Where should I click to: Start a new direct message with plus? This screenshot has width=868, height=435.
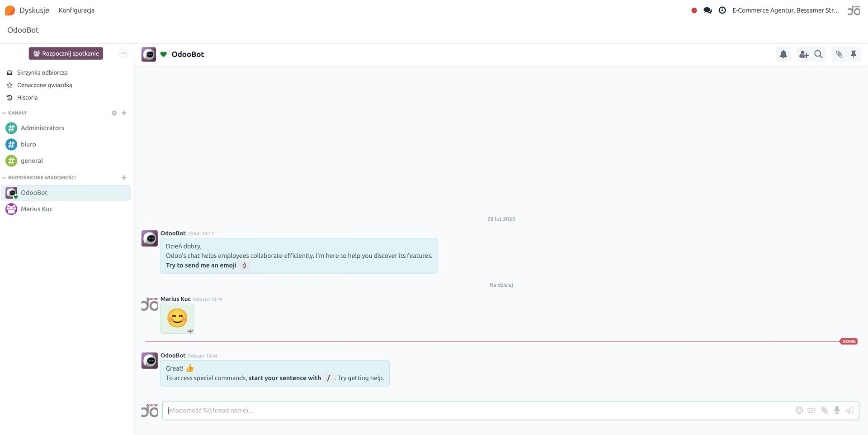click(124, 178)
